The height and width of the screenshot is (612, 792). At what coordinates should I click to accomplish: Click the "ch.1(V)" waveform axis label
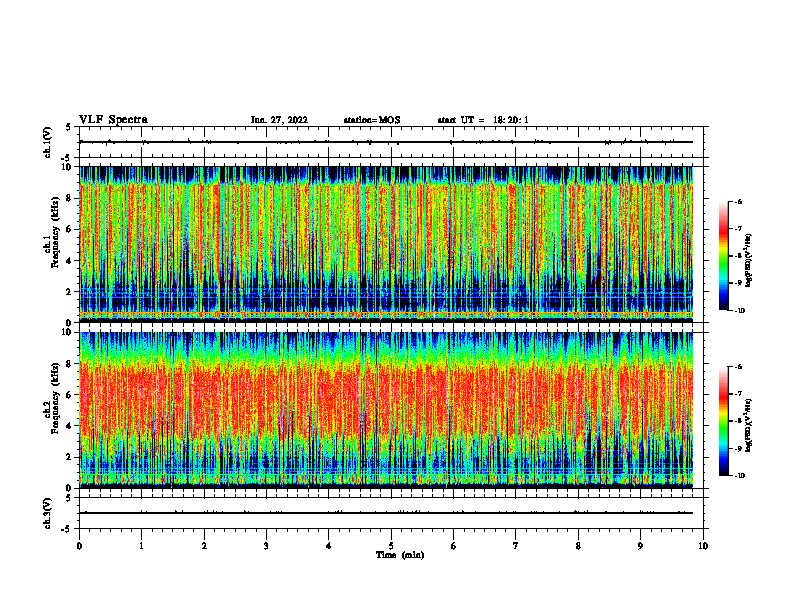47,142
